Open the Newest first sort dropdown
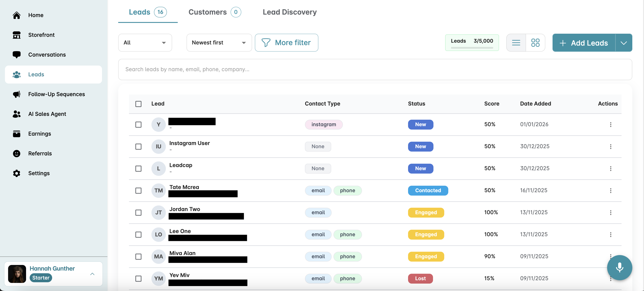The image size is (644, 291). pos(219,43)
